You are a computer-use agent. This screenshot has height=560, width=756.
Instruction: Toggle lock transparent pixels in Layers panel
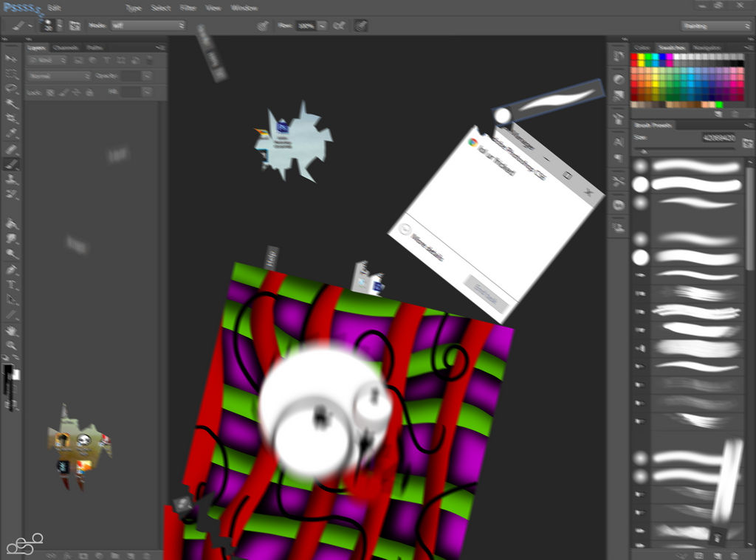50,93
